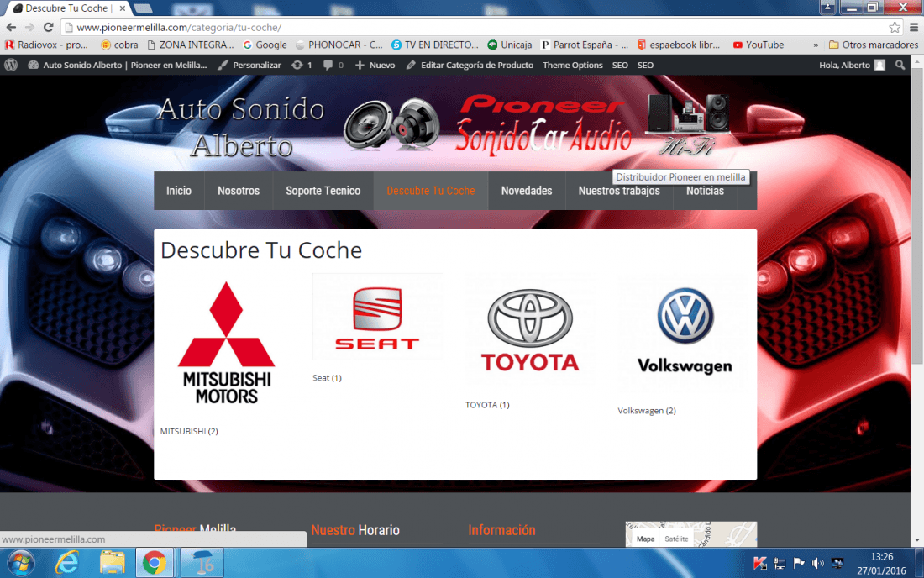Click the Volkswagen logo image

685,332
